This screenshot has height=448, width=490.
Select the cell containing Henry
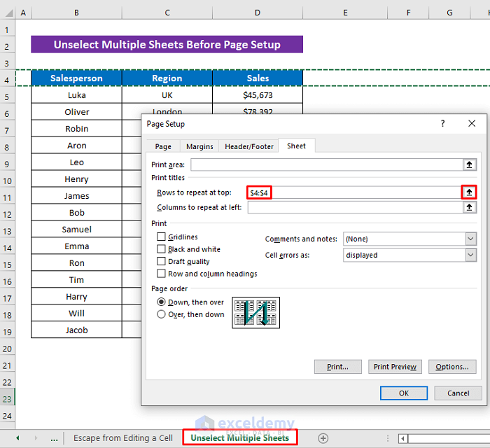76,179
